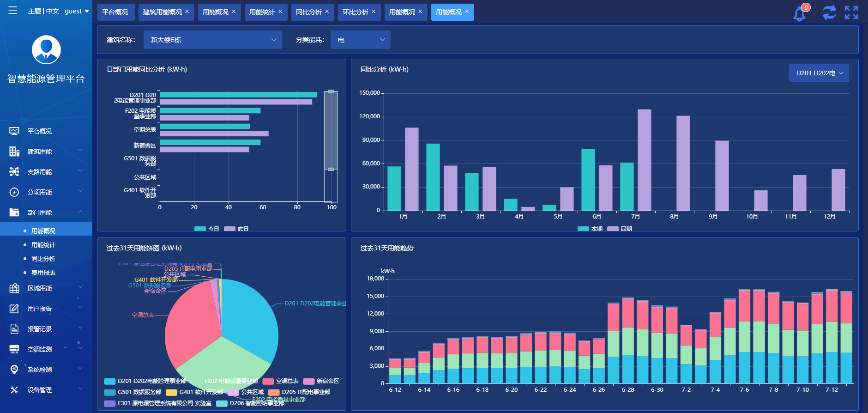Open the 建筑名称 dropdown showing 新大楼E栋
The width and height of the screenshot is (868, 413).
(x=212, y=40)
